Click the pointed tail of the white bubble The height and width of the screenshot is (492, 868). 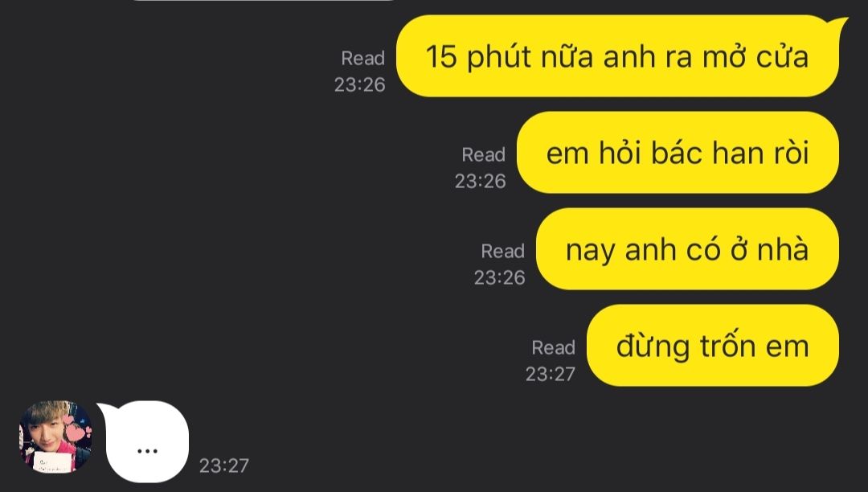106,411
